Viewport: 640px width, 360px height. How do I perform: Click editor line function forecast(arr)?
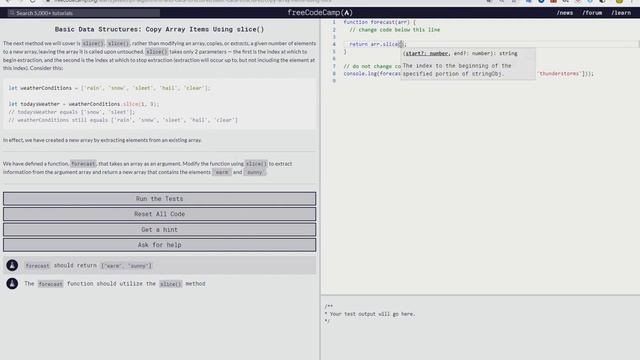point(380,22)
